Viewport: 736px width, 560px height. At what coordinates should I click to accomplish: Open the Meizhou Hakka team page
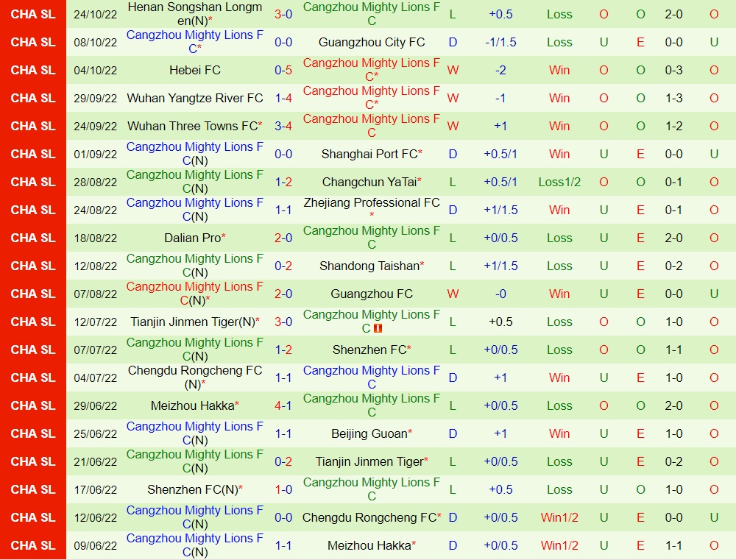194,405
